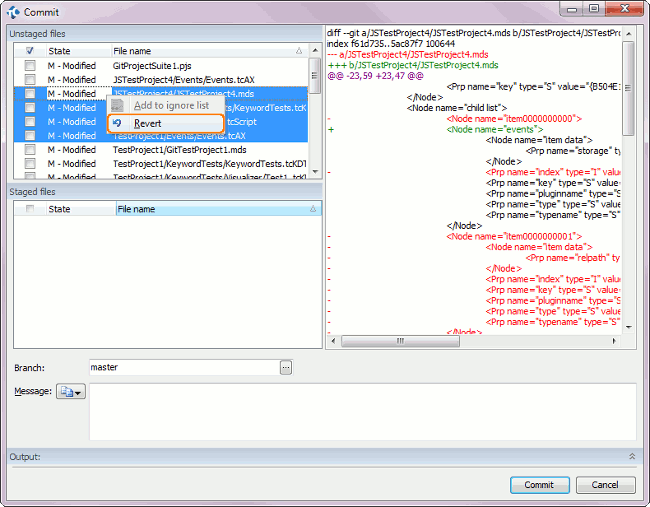
Task: Check the KeywordTests.tcKDT row checkbox
Action: [x=30, y=163]
